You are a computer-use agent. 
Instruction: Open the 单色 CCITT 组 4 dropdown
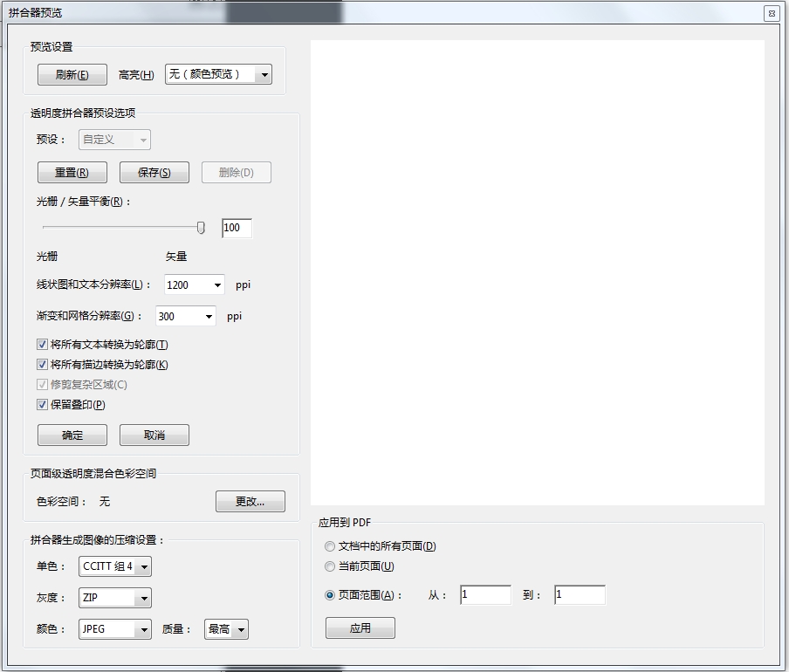[x=114, y=566]
